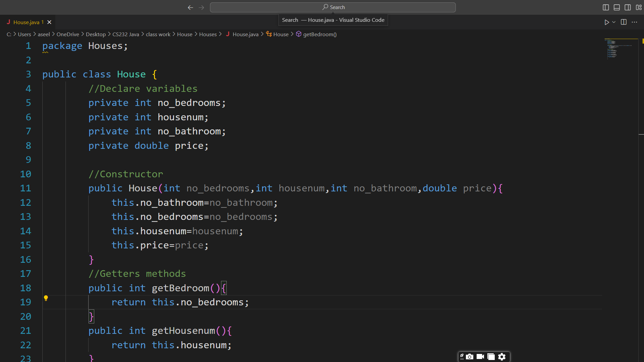Select the House.java editor tab
The image size is (644, 362).
(x=28, y=22)
